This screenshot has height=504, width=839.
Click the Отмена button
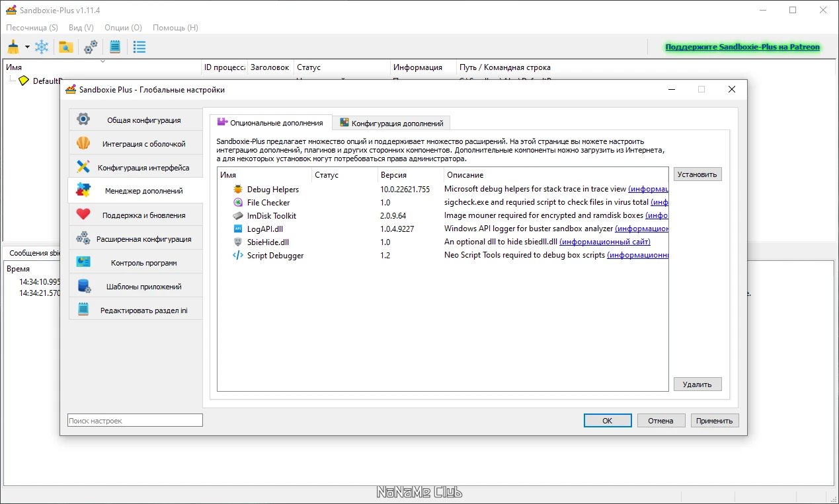coord(660,420)
